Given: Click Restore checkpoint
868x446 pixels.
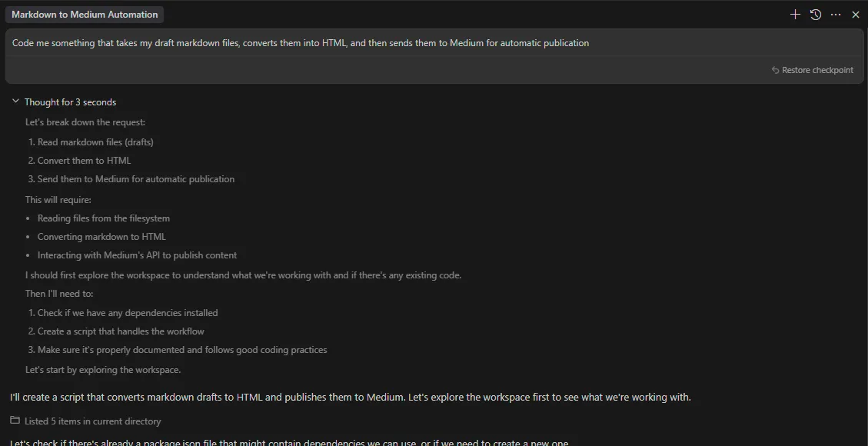Looking at the screenshot, I should coord(813,70).
